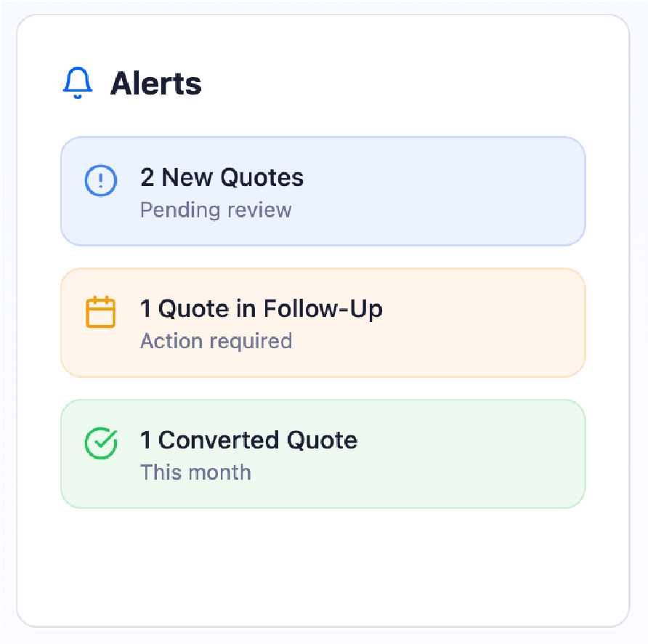Click the "Action required" subtitle text
The width and height of the screenshot is (648, 644).
tap(216, 341)
